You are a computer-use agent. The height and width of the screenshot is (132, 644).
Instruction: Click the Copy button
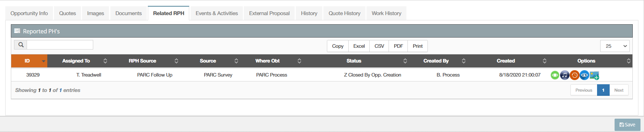click(338, 46)
